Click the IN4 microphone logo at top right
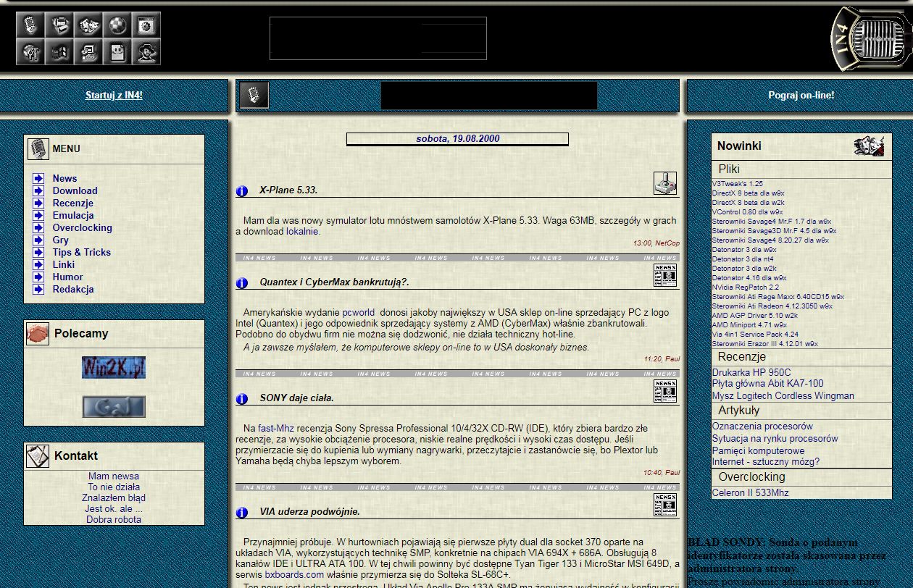 tap(870, 39)
